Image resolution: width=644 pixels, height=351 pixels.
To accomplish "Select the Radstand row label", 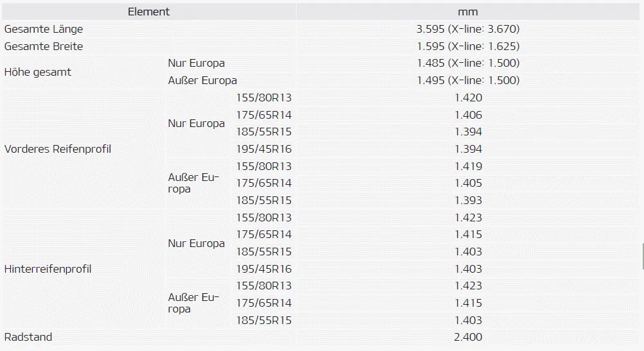I will click(x=28, y=337).
